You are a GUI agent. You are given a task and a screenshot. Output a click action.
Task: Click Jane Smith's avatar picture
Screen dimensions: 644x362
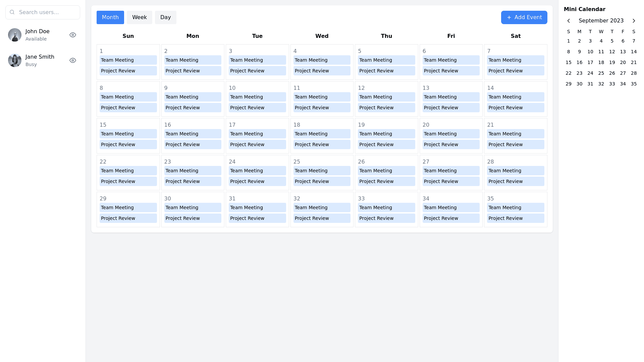(15, 60)
